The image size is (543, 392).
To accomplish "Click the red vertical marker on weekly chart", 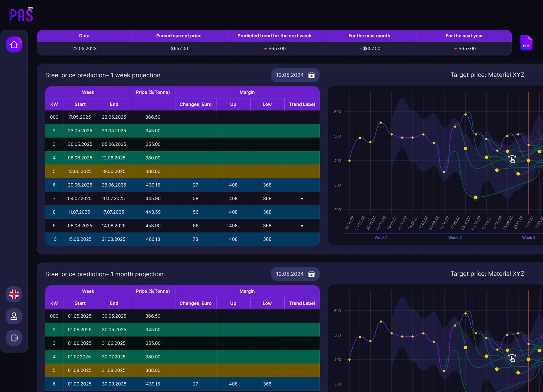I will pos(529,153).
